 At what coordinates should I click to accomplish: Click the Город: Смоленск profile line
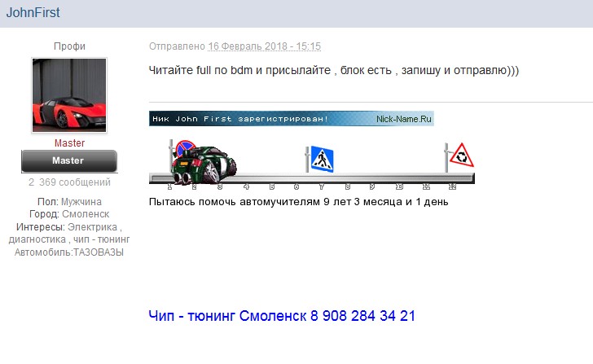point(69,214)
